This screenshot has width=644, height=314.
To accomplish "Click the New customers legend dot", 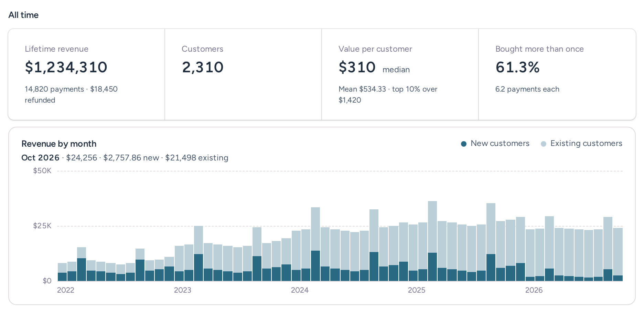I will (464, 144).
